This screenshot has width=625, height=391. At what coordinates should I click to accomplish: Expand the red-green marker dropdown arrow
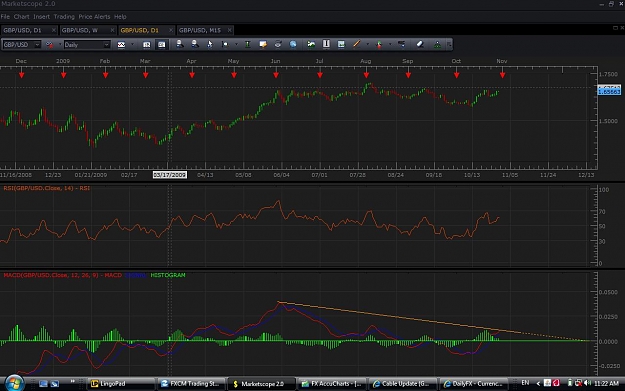coord(390,45)
